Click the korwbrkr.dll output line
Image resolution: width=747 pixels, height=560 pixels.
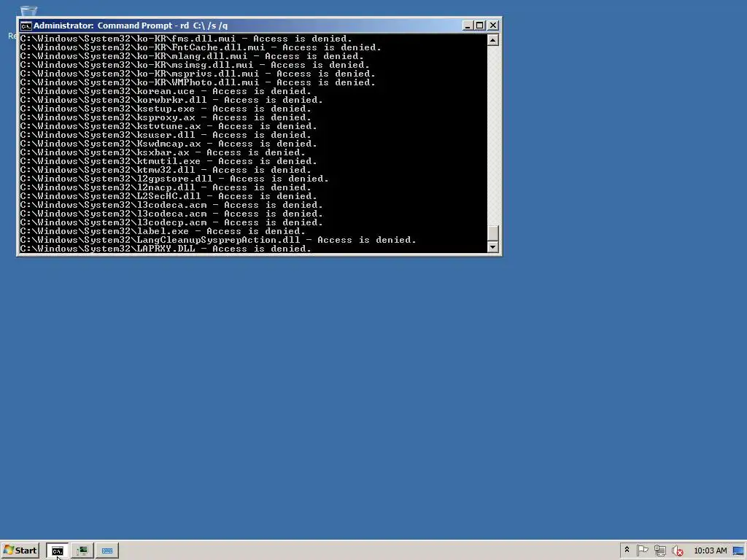[171, 100]
